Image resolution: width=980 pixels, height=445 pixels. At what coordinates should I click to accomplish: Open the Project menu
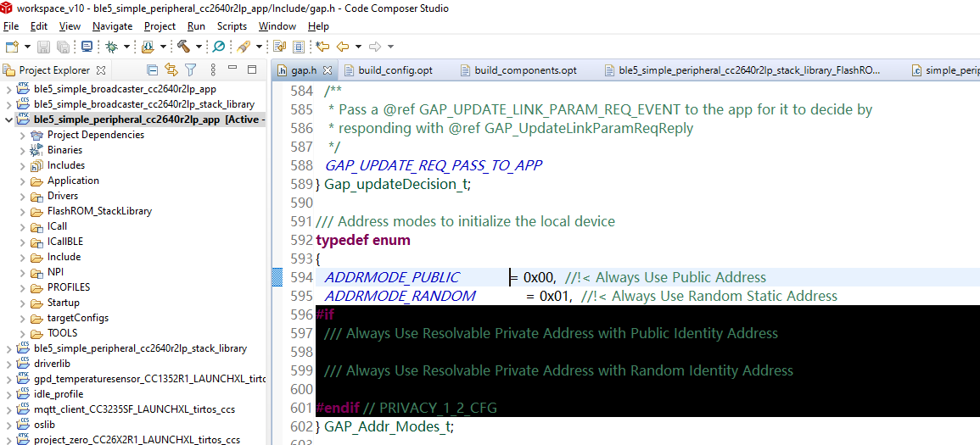click(160, 26)
